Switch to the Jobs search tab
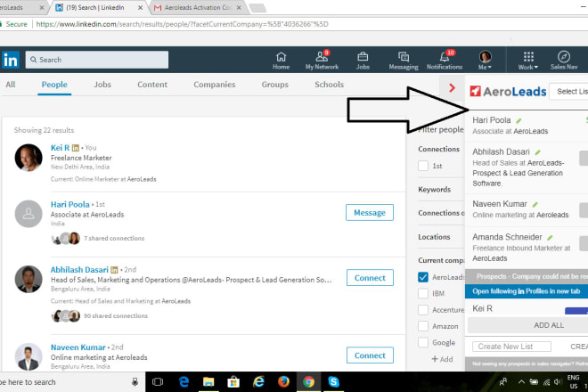This screenshot has width=588, height=392. [102, 85]
